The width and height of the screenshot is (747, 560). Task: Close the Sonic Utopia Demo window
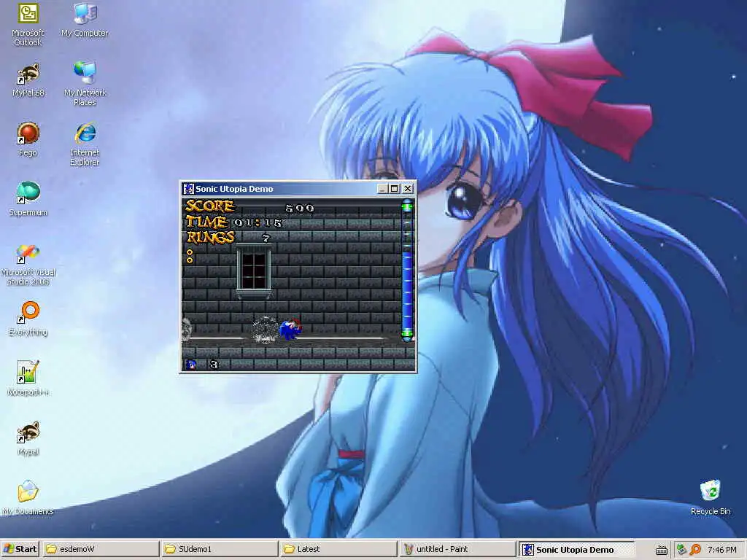pyautogui.click(x=408, y=189)
